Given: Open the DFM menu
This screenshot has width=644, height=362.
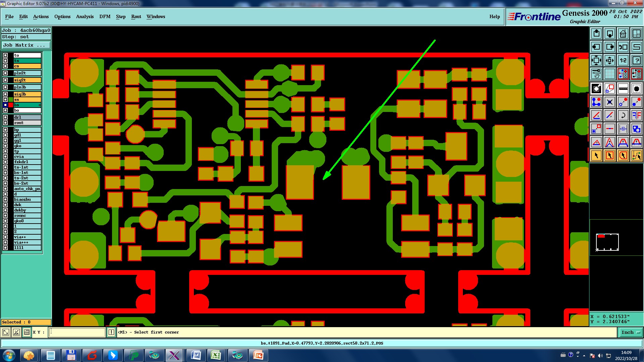Looking at the screenshot, I should (105, 16).
